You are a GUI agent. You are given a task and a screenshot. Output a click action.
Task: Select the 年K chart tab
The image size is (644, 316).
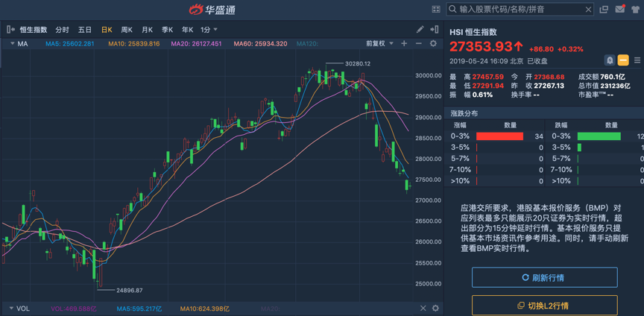point(188,30)
